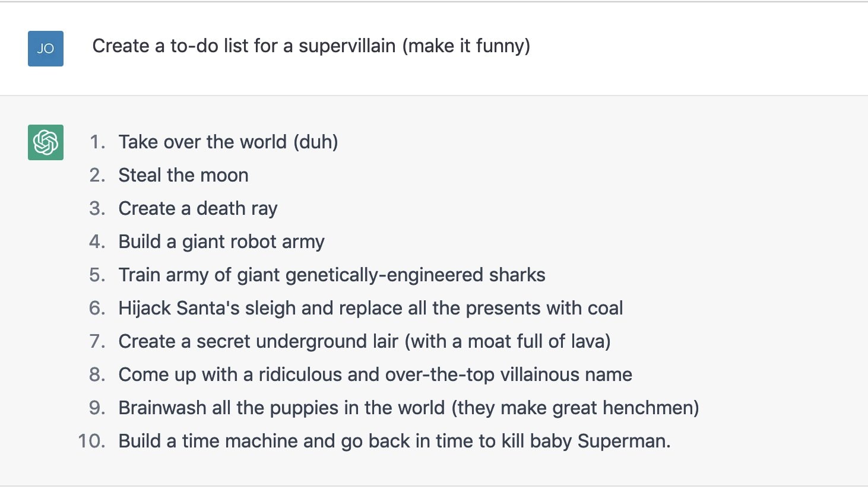
Task: Click the ridiculous villainous name list item
Action: [375, 375]
